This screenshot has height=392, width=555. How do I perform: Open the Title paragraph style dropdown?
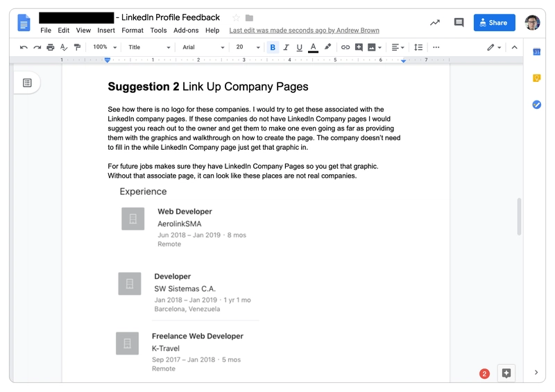click(149, 47)
